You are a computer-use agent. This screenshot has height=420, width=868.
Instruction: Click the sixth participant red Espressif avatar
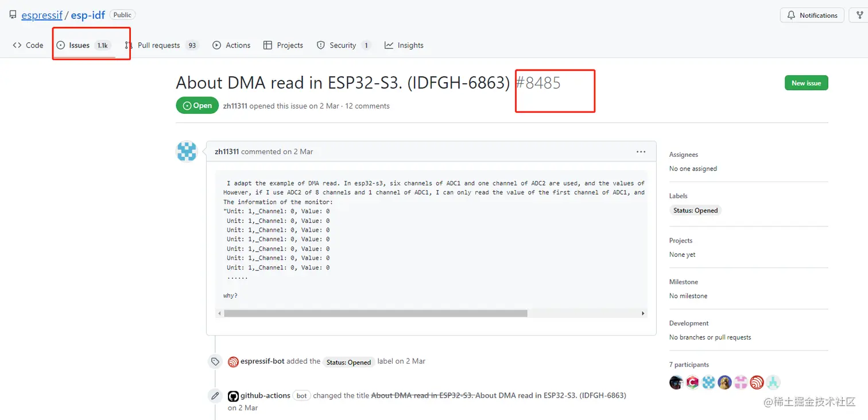(x=757, y=382)
